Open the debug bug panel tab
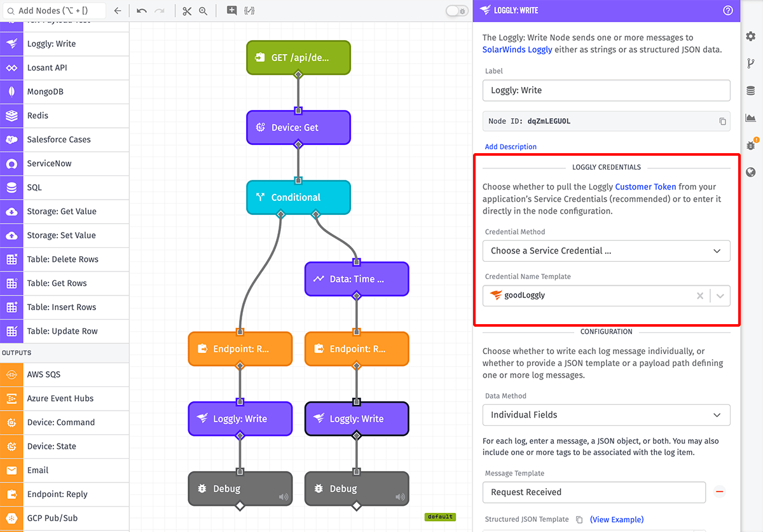Viewport: 763px width, 532px height. click(751, 145)
